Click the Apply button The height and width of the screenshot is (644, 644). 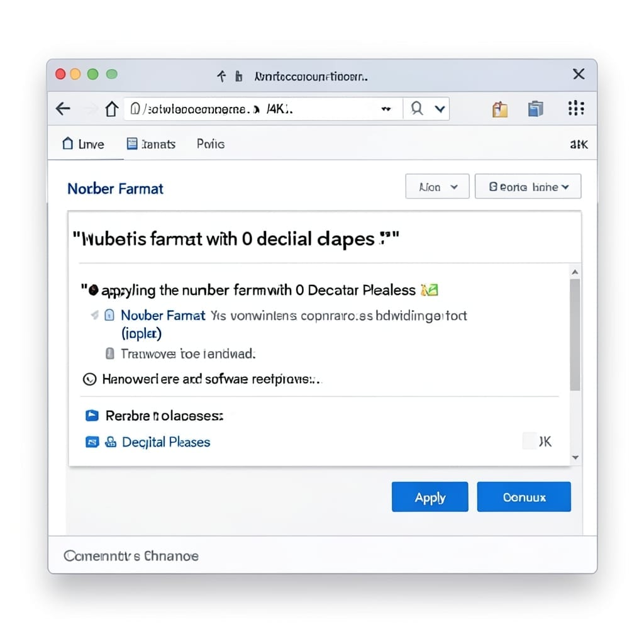pyautogui.click(x=430, y=497)
